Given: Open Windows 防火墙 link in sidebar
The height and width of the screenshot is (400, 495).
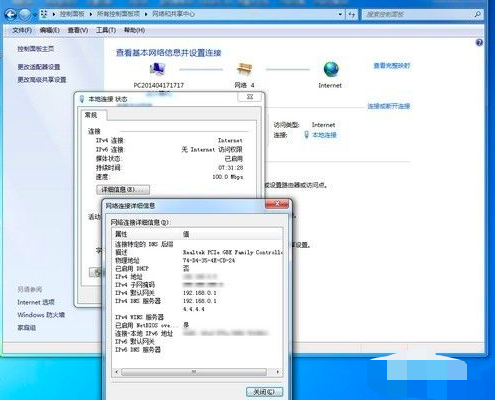Looking at the screenshot, I should [x=41, y=315].
